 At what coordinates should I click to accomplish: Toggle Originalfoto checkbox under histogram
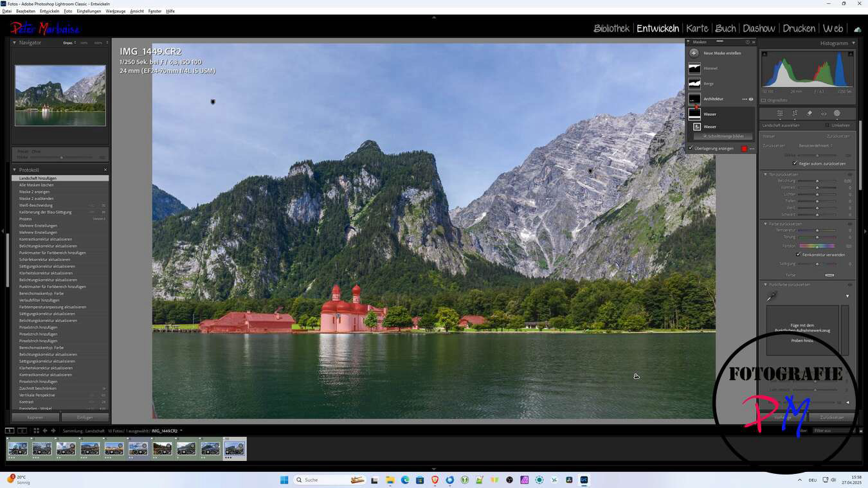[x=764, y=100]
